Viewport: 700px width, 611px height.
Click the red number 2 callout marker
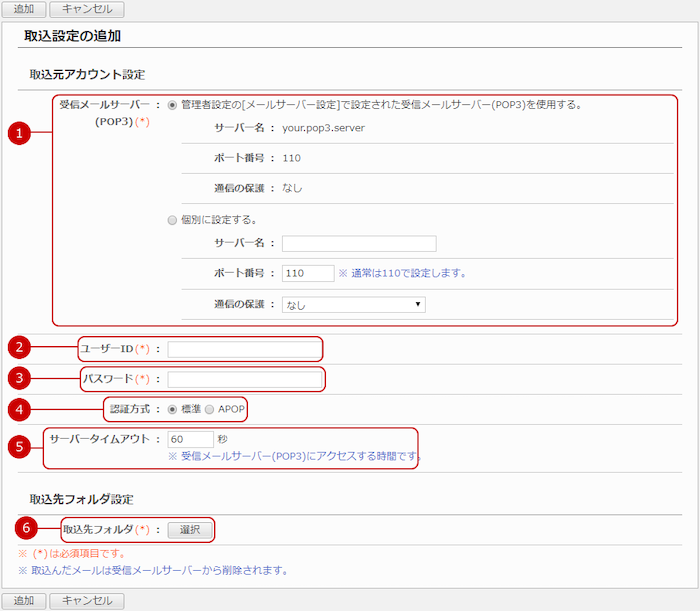click(x=18, y=348)
